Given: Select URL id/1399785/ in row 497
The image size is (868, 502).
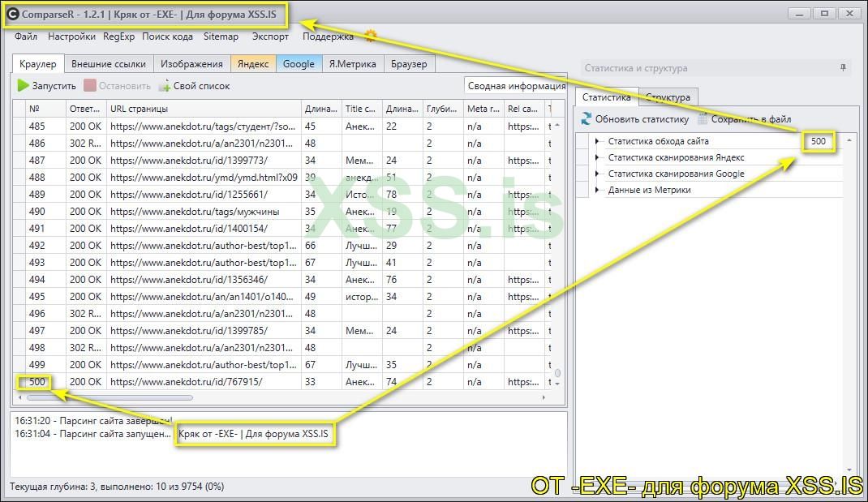Looking at the screenshot, I should click(x=189, y=330).
